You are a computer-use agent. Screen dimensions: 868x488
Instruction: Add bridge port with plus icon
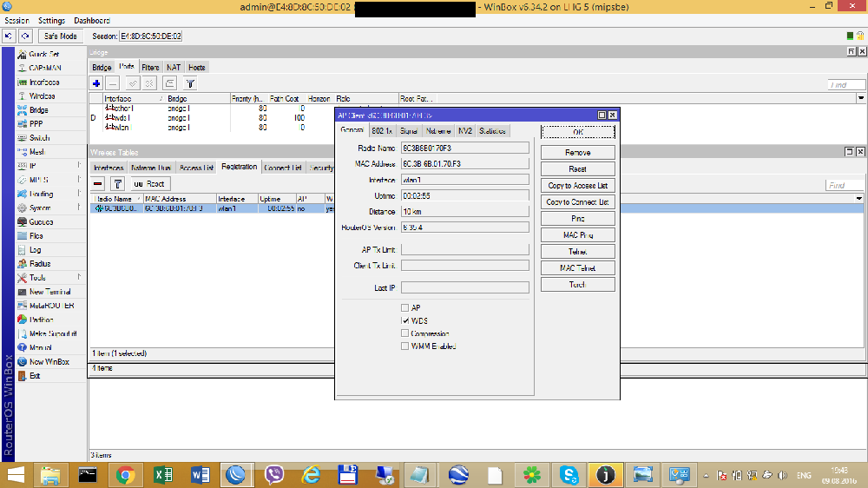pos(96,83)
